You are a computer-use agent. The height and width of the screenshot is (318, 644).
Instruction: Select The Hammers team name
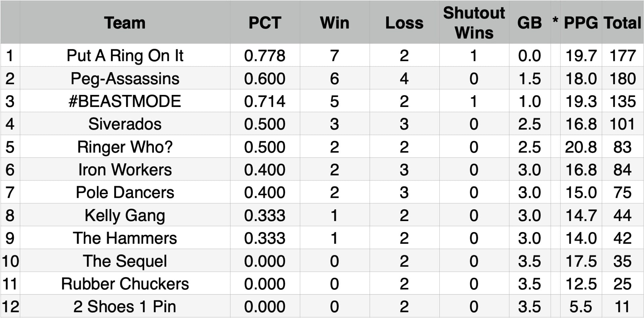[125, 238]
